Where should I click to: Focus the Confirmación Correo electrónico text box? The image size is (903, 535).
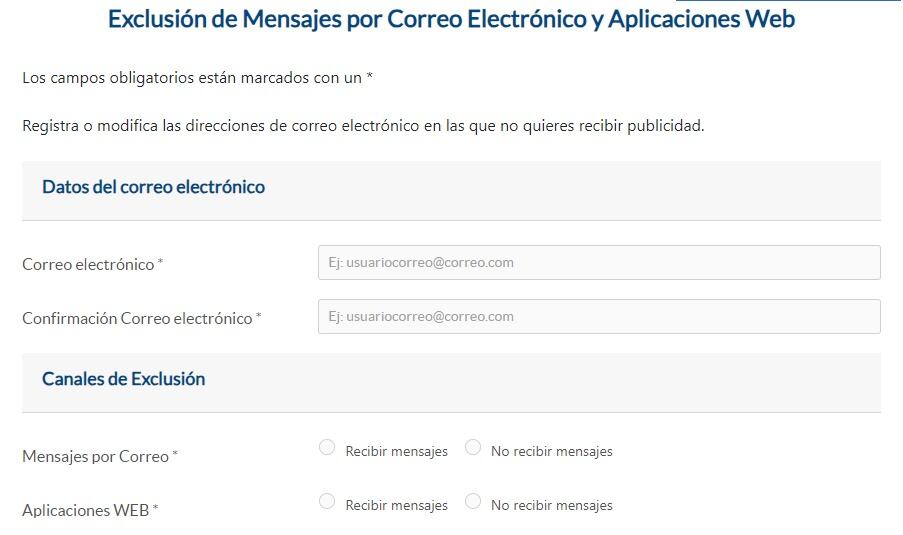tap(598, 317)
